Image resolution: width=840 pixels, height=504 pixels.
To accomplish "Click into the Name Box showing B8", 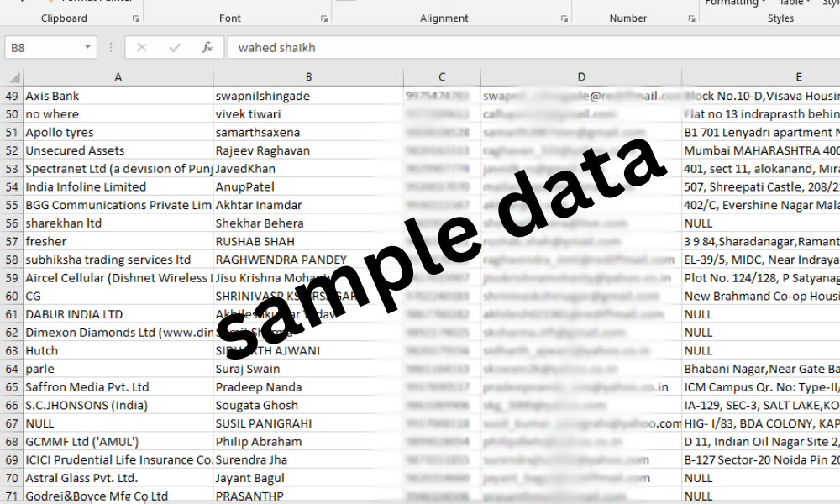I will coord(43,48).
